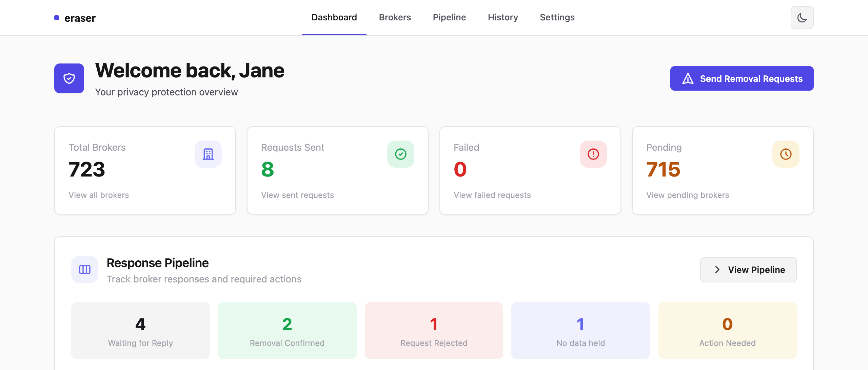The height and width of the screenshot is (370, 868).
Task: Click the eraser brand name
Action: tap(80, 18)
